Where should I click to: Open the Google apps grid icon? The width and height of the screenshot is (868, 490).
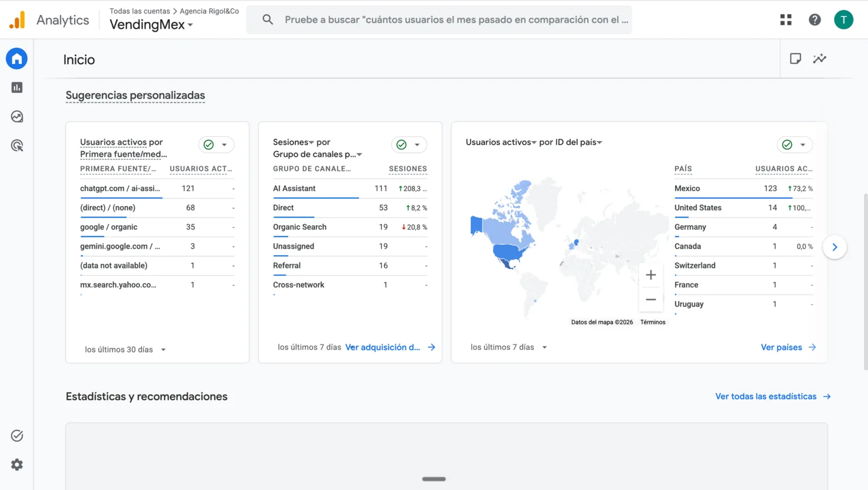[786, 20]
